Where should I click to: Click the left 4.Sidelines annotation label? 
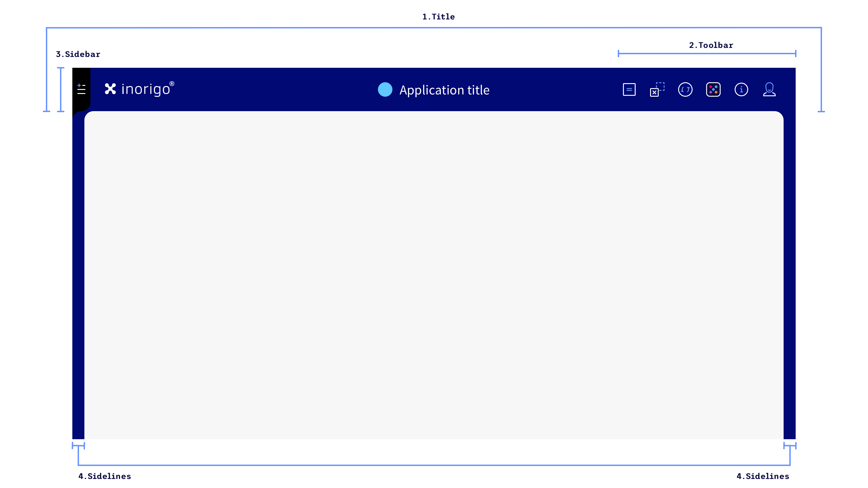(x=104, y=476)
